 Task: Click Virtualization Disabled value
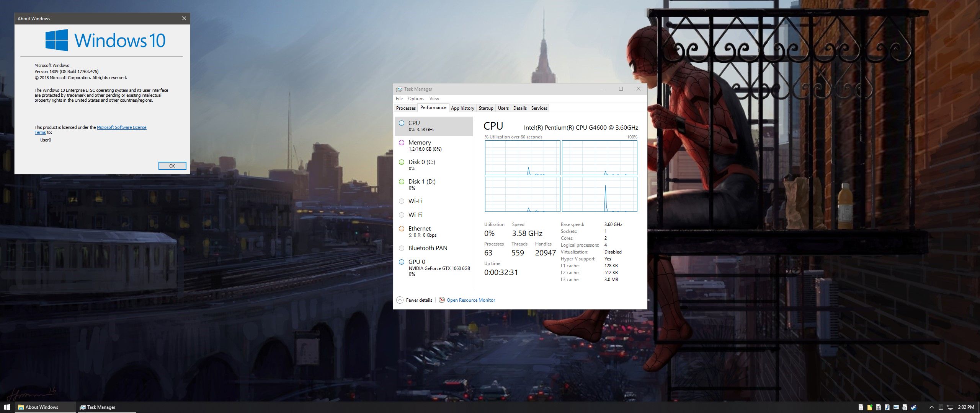point(613,252)
